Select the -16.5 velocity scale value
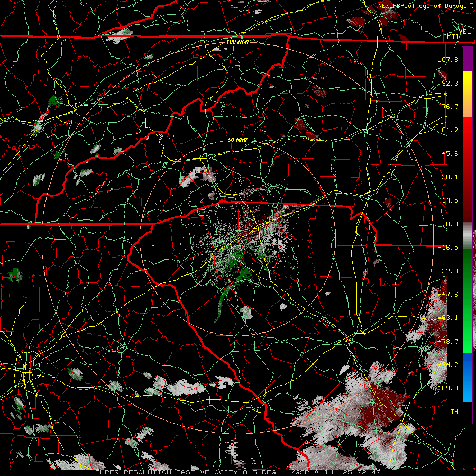The width and height of the screenshot is (476, 476). (x=448, y=248)
